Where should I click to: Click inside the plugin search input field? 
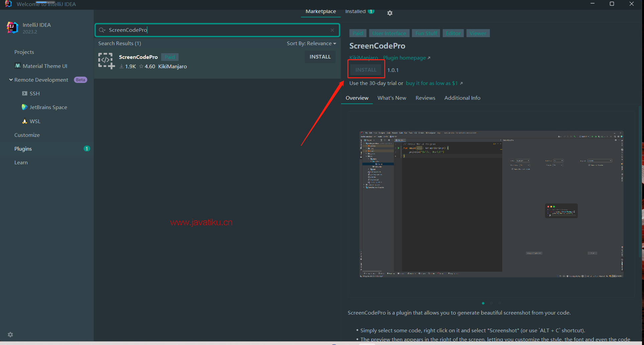pyautogui.click(x=217, y=30)
